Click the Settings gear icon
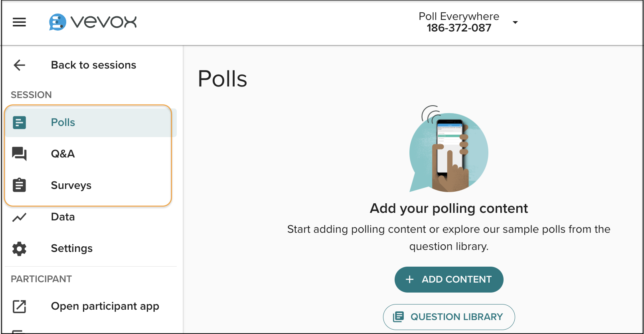 [19, 249]
